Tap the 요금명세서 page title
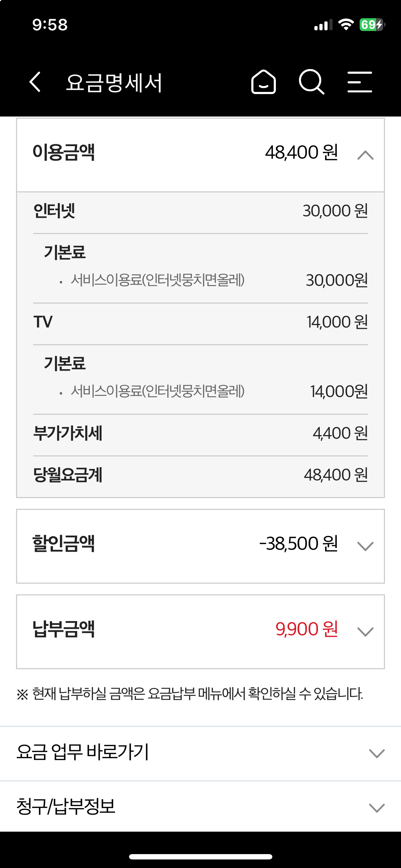 (x=114, y=83)
